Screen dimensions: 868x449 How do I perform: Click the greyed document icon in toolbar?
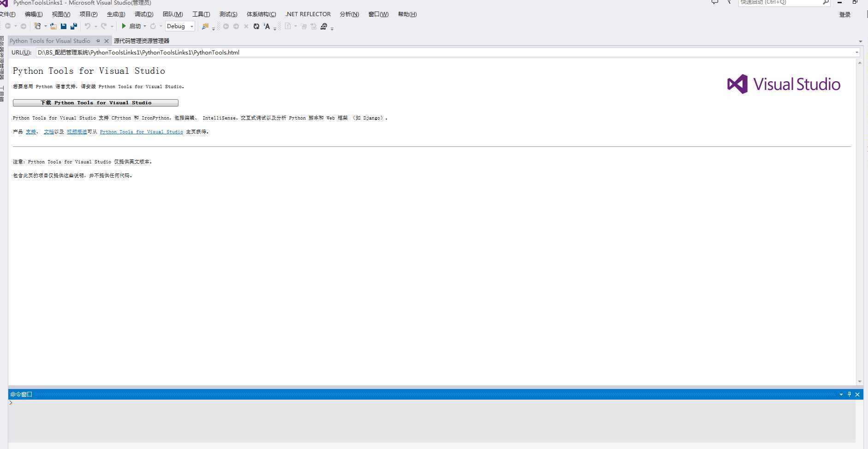288,26
